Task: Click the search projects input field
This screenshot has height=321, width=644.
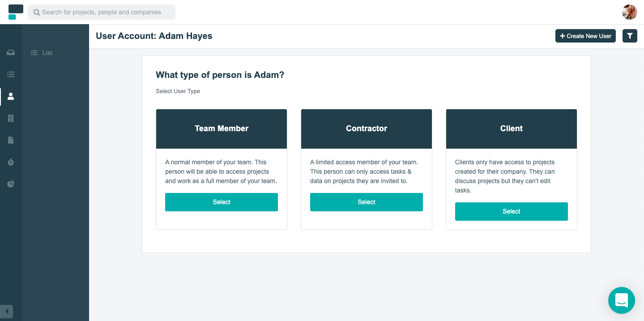Action: (102, 12)
